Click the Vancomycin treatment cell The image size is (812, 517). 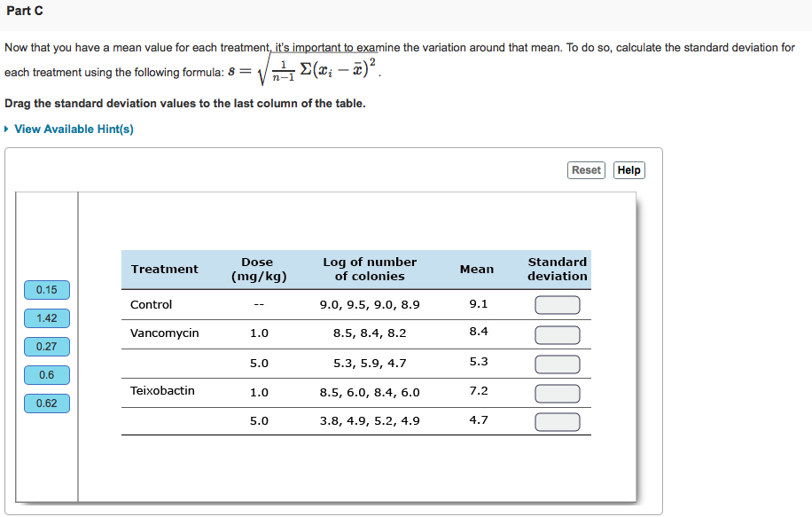click(164, 333)
